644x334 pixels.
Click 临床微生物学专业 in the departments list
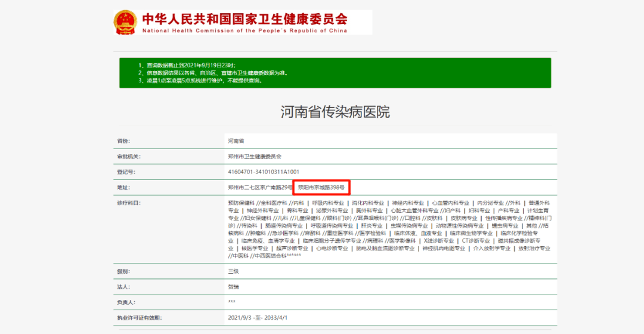click(471, 233)
